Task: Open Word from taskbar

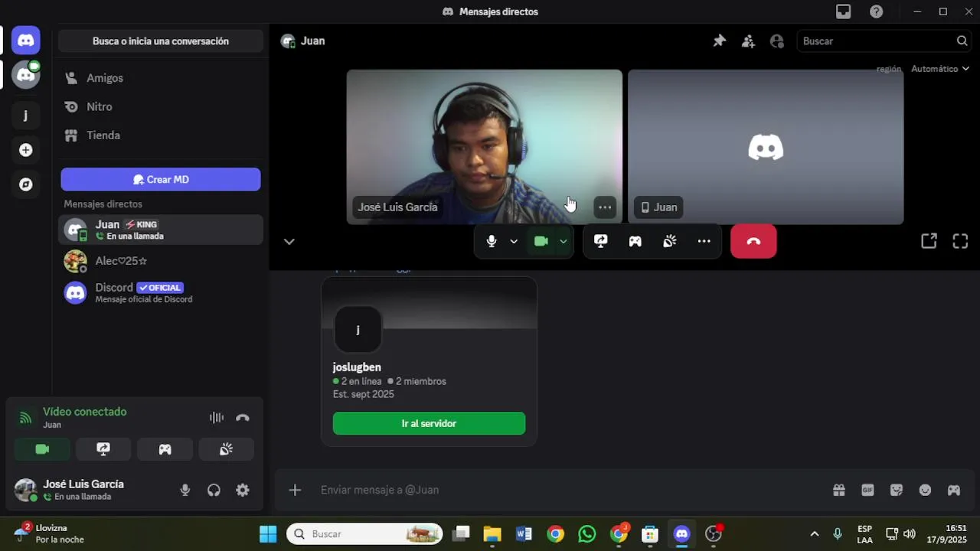Action: click(x=524, y=534)
